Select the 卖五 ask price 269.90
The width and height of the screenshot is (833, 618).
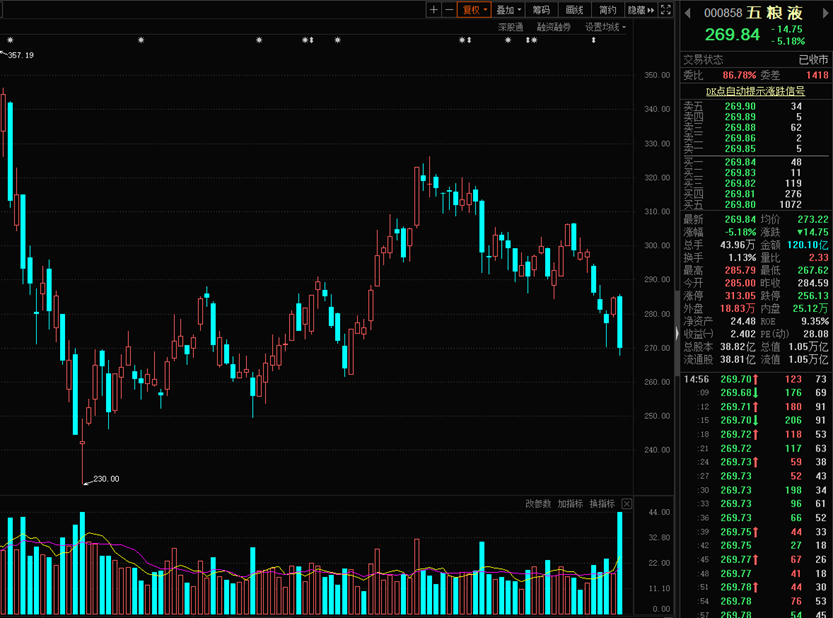[740, 106]
